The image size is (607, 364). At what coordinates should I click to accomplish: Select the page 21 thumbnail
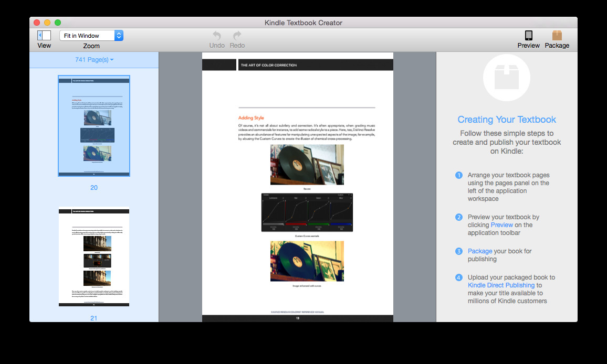(94, 256)
